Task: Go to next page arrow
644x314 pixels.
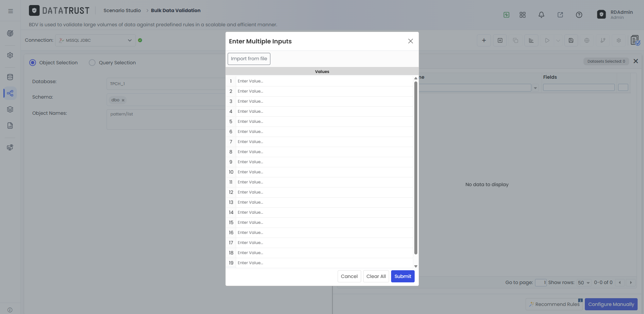Action: [x=631, y=283]
